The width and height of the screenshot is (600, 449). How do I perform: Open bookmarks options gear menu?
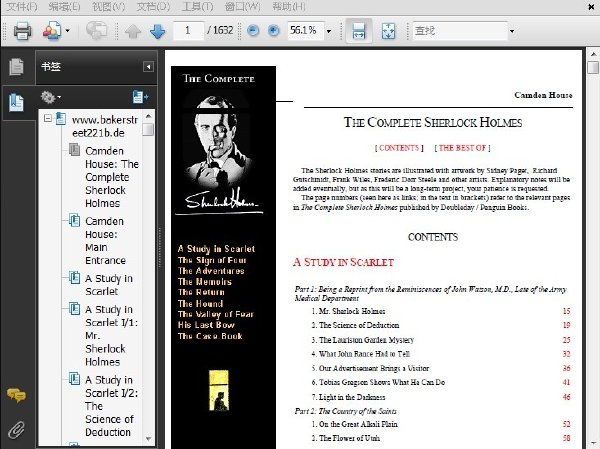tap(51, 97)
